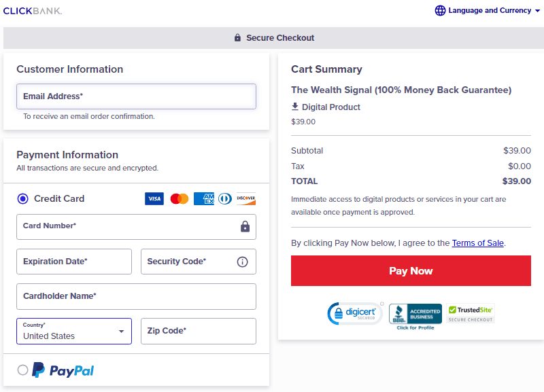The width and height of the screenshot is (544, 392).
Task: Select the PayPal payment option
Action: 22,370
